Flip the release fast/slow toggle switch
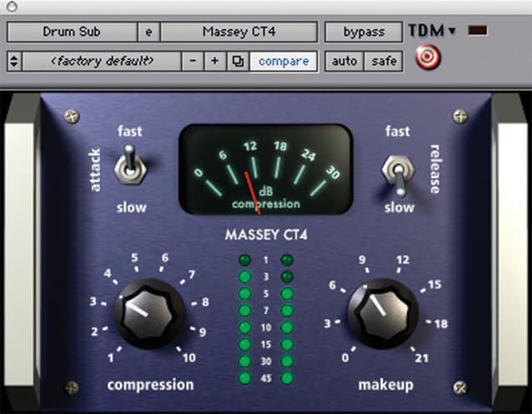Viewport: 532px width, 414px height. click(399, 175)
